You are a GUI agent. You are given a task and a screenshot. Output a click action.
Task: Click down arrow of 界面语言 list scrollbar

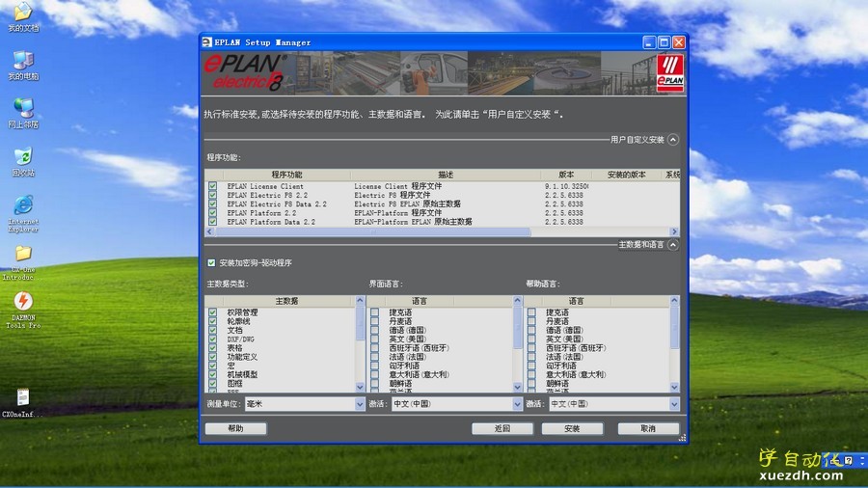(x=518, y=388)
